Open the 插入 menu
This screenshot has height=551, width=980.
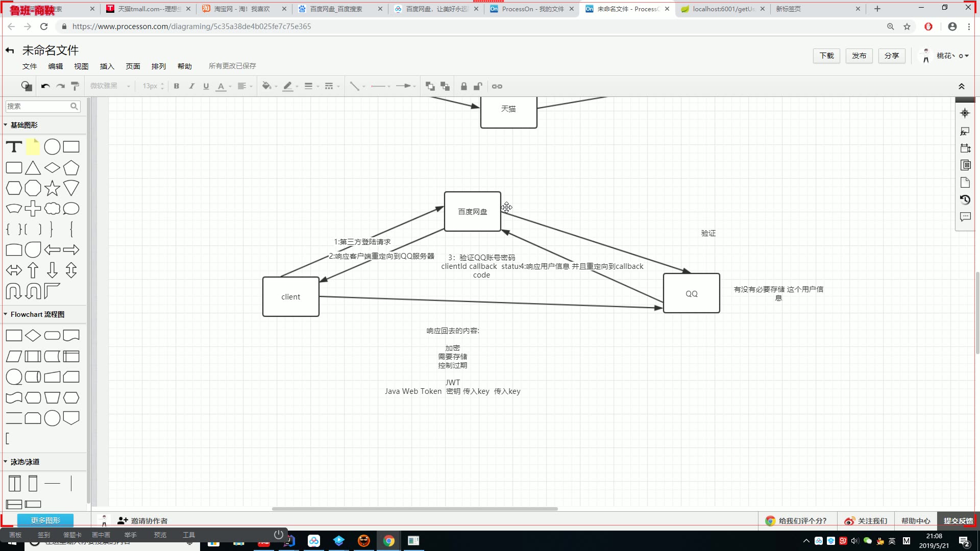107,66
